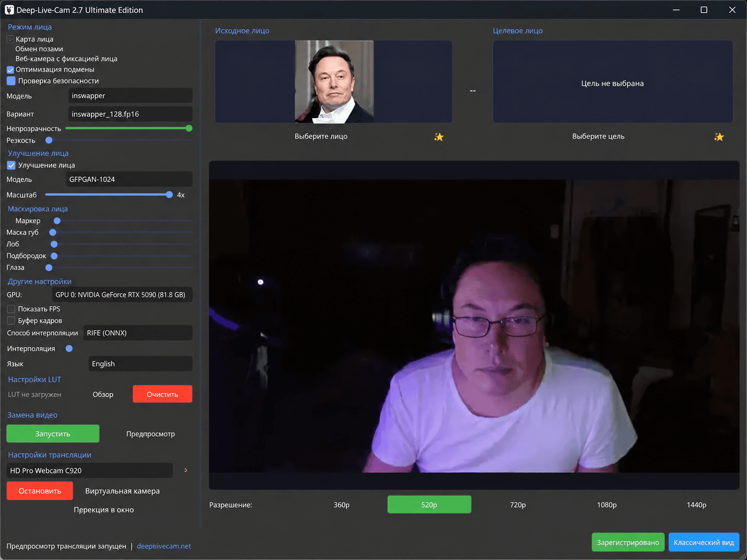Select the 720p resolution option
747x560 pixels.
(518, 505)
